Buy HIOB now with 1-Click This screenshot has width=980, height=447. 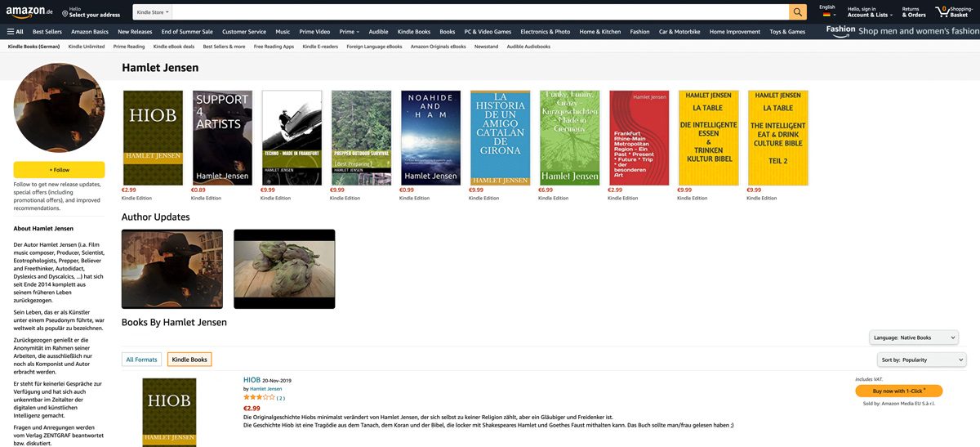898,391
